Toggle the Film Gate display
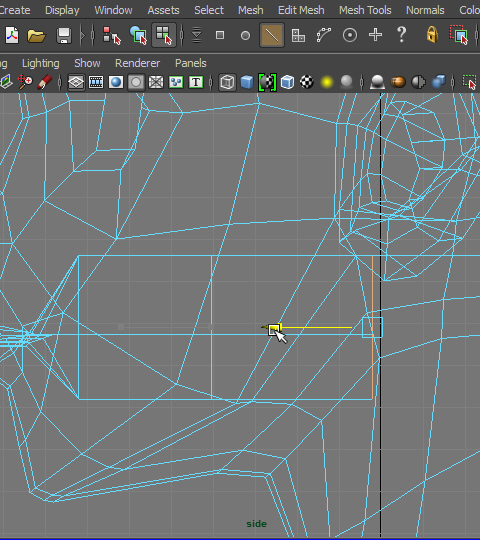Image resolution: width=480 pixels, height=540 pixels. click(x=96, y=82)
